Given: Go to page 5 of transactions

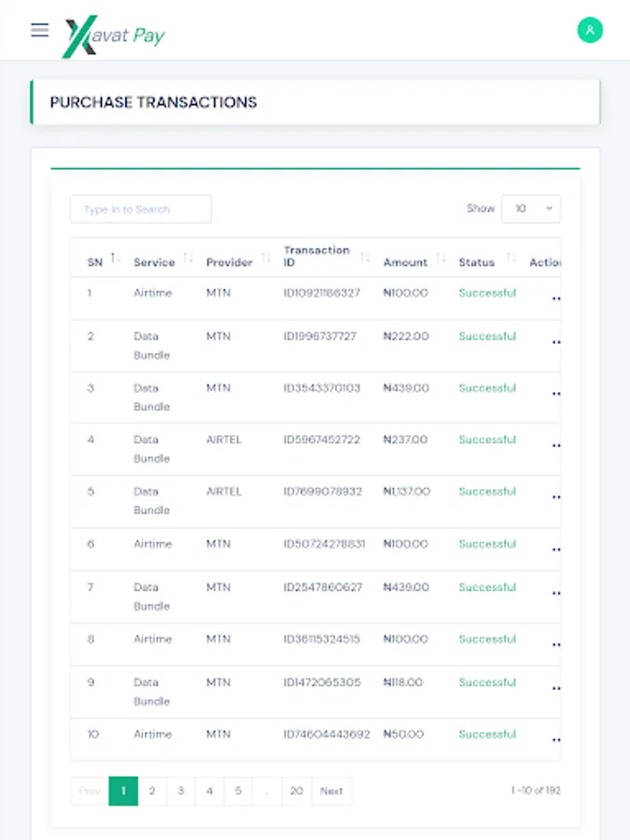Looking at the screenshot, I should click(238, 791).
